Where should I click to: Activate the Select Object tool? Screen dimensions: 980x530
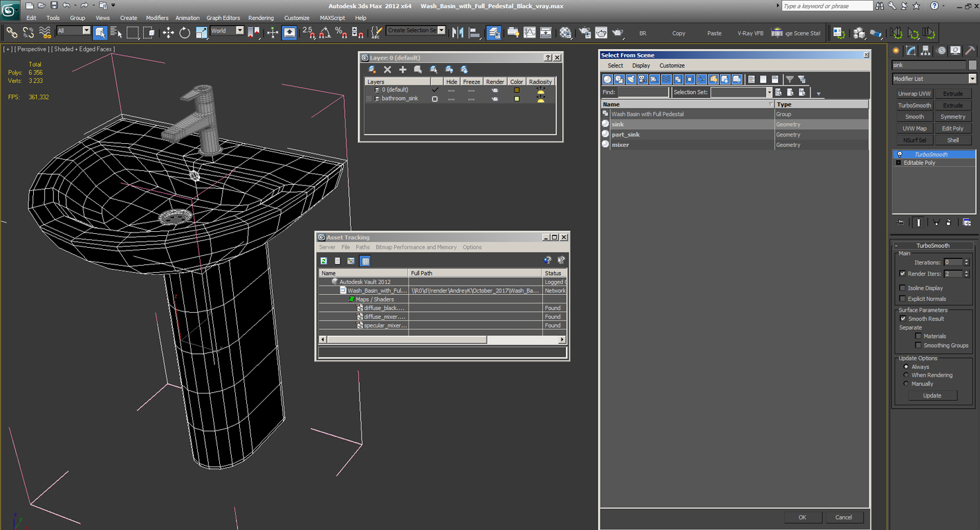coord(101,32)
